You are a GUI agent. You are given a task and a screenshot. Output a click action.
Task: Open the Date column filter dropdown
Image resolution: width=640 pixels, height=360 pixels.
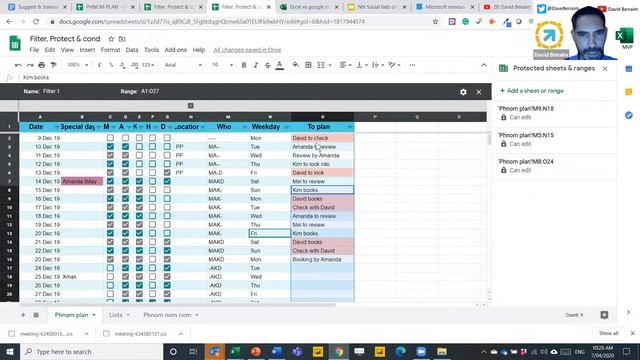point(57,127)
